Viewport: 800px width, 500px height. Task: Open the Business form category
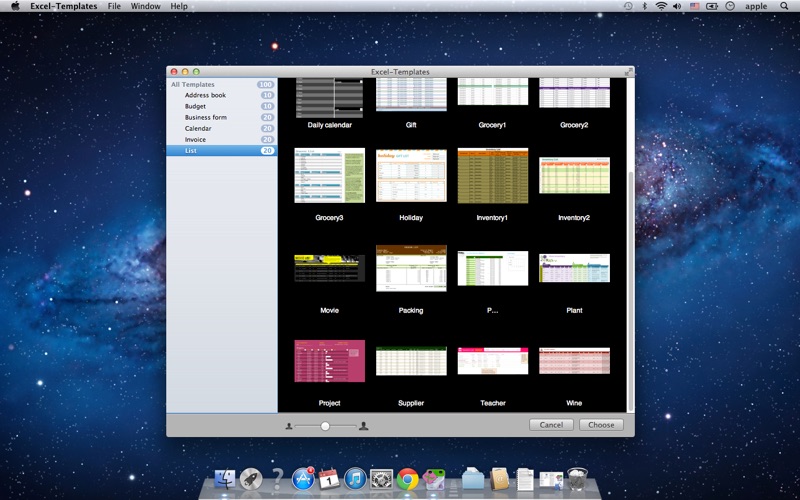[x=222, y=117]
